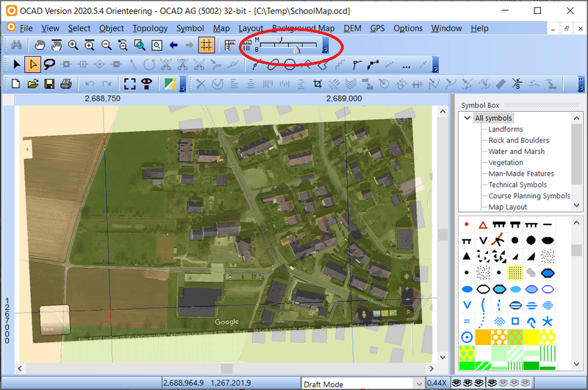588x390 pixels.
Task: Expand the far-right toolbar overflow chevron
Action: (581, 84)
